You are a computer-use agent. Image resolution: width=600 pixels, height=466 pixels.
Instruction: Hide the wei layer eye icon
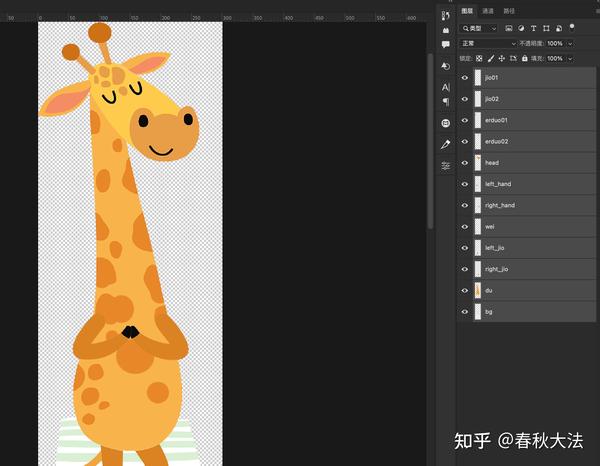click(465, 226)
